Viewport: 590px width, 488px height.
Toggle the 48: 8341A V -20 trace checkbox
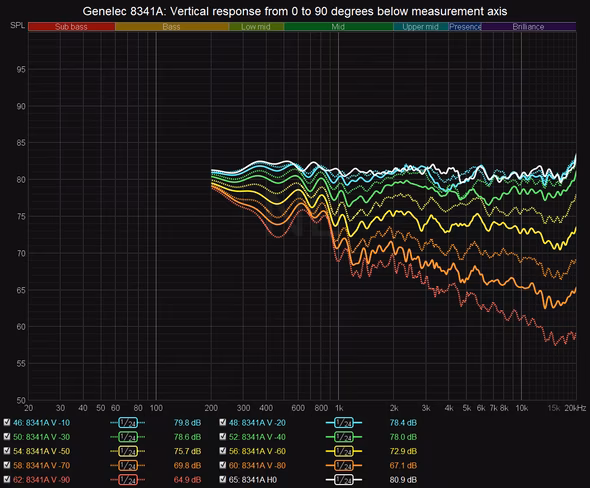[223, 422]
